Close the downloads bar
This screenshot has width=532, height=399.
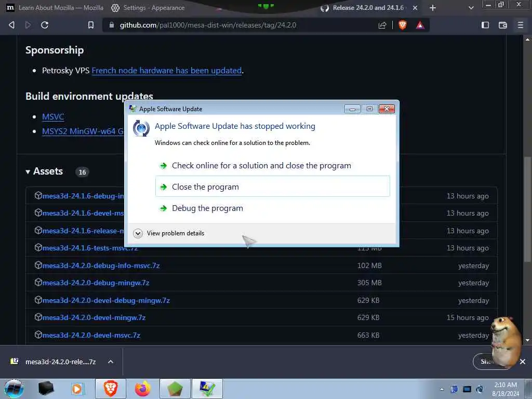click(x=523, y=362)
